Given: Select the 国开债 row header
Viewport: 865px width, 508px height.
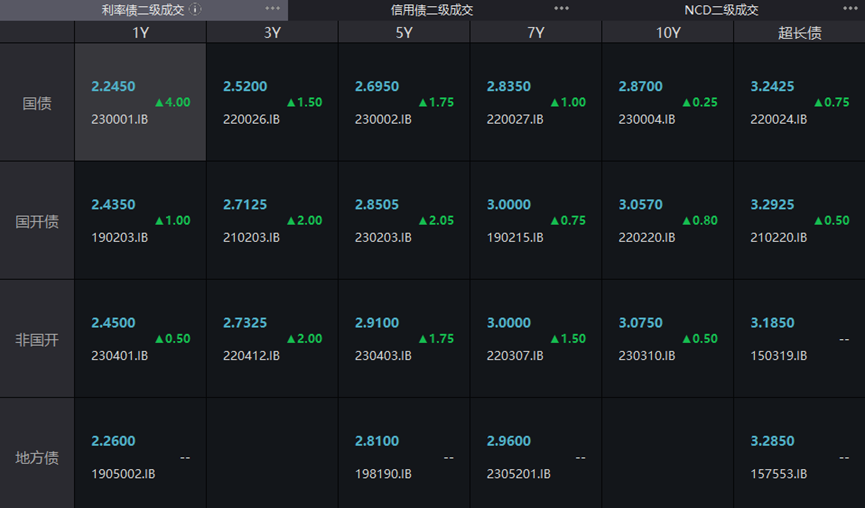Looking at the screenshot, I should tap(37, 221).
